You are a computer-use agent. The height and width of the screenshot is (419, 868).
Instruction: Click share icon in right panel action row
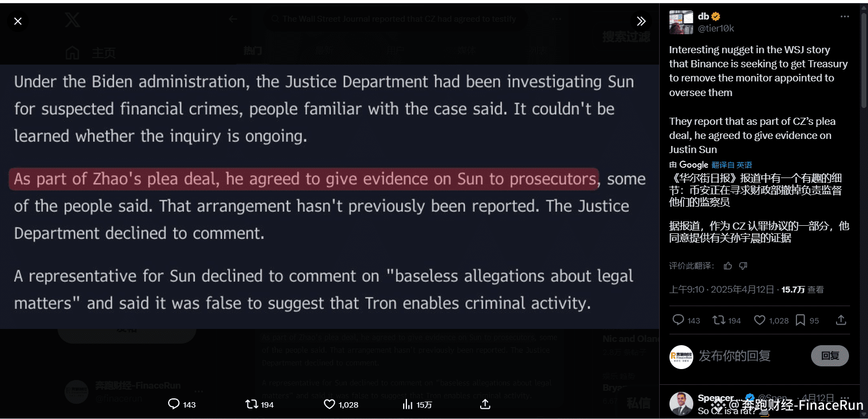coord(841,320)
